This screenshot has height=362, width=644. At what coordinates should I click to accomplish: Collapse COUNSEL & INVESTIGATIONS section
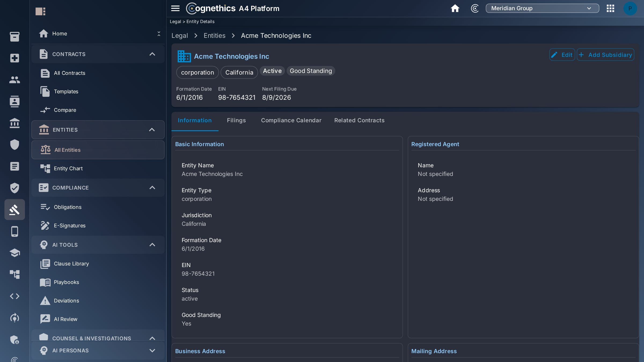click(152, 338)
